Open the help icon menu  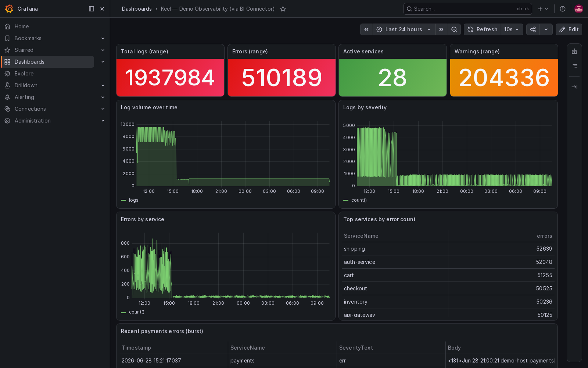(x=563, y=9)
